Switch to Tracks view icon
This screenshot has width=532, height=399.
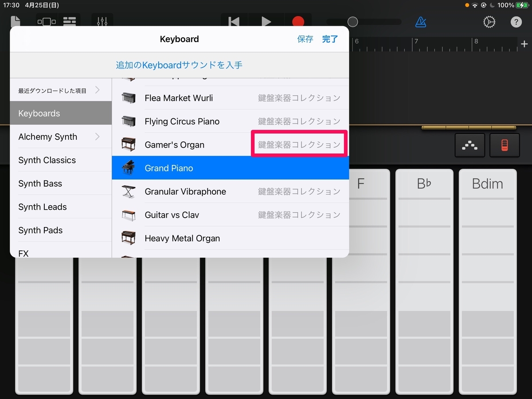(70, 21)
